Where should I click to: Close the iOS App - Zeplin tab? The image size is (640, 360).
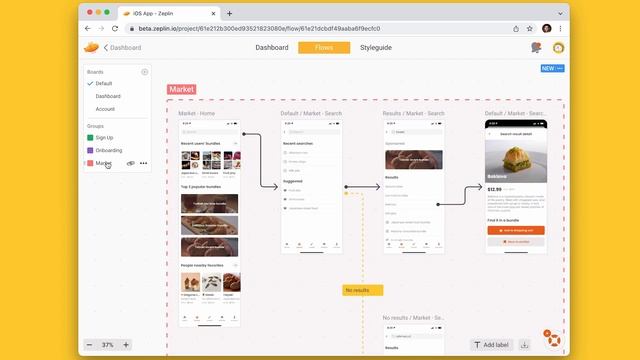click(x=213, y=13)
